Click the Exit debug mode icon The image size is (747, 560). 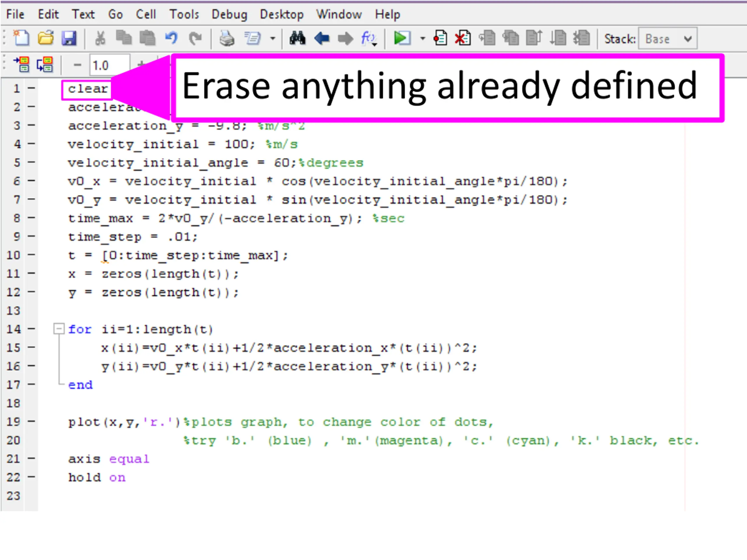coord(582,38)
